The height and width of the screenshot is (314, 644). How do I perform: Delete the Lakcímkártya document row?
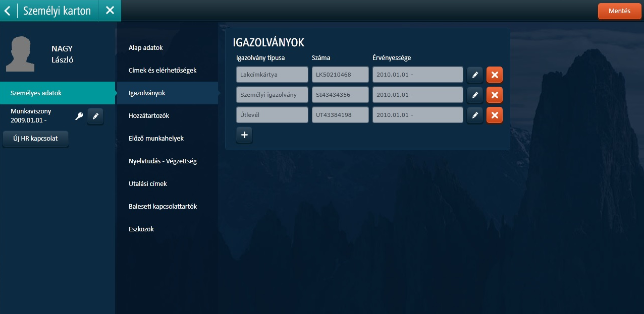tap(494, 75)
